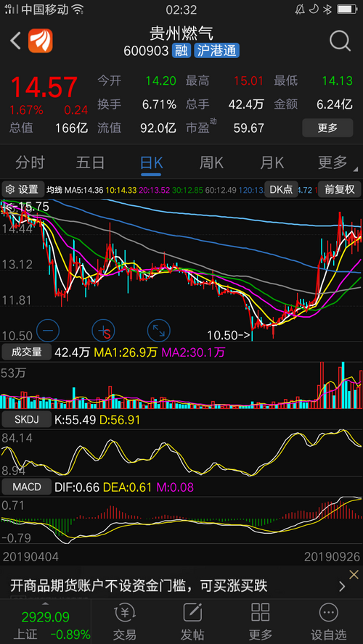
Task: Tap the MACD DIF:0.66 value
Action: click(77, 487)
